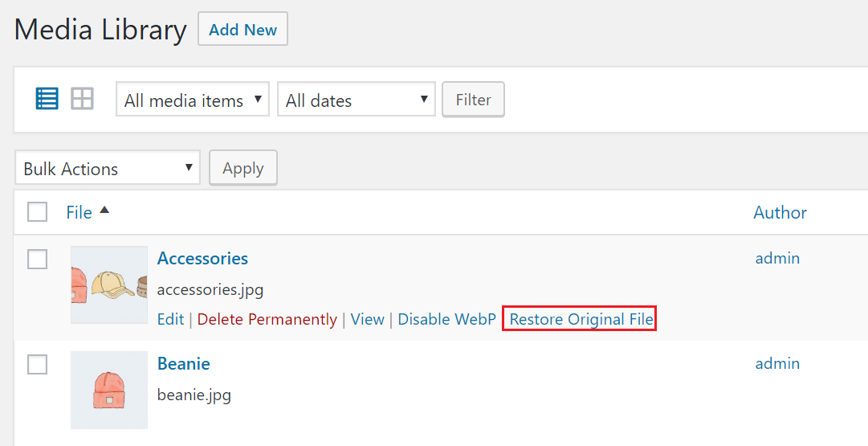
Task: Switch to list view icon
Action: [47, 99]
